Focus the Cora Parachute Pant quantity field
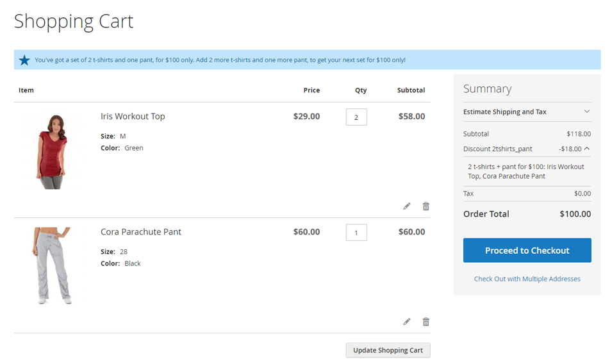 click(356, 233)
